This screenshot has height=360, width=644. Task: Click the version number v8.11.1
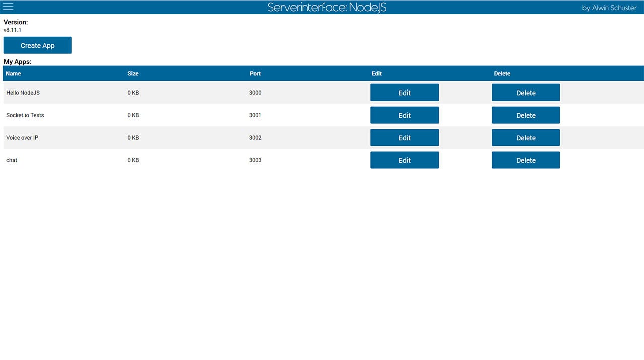coord(12,30)
